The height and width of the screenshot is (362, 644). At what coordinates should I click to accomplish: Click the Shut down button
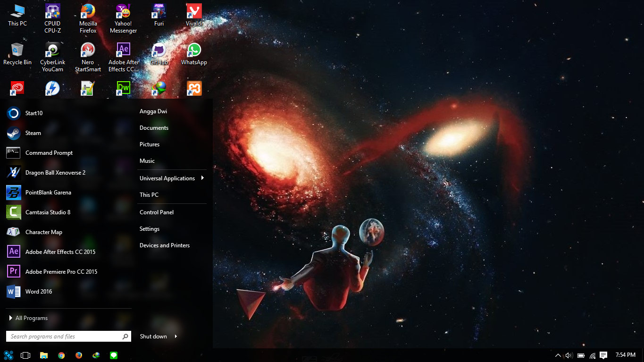[x=153, y=336]
